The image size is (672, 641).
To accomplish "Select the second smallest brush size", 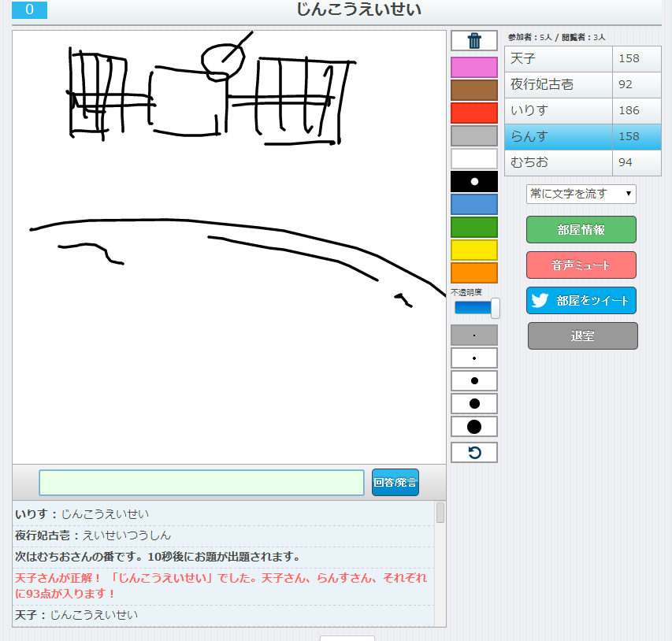I will [474, 358].
